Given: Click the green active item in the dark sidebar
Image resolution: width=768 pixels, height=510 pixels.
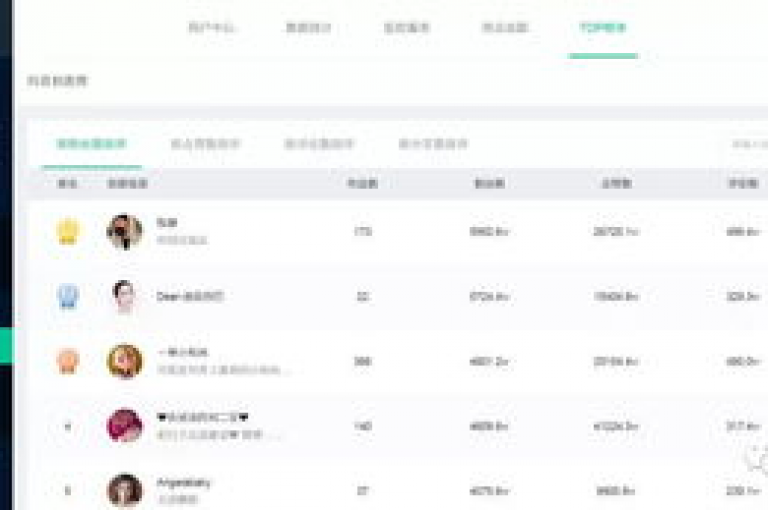Looking at the screenshot, I should point(6,346).
